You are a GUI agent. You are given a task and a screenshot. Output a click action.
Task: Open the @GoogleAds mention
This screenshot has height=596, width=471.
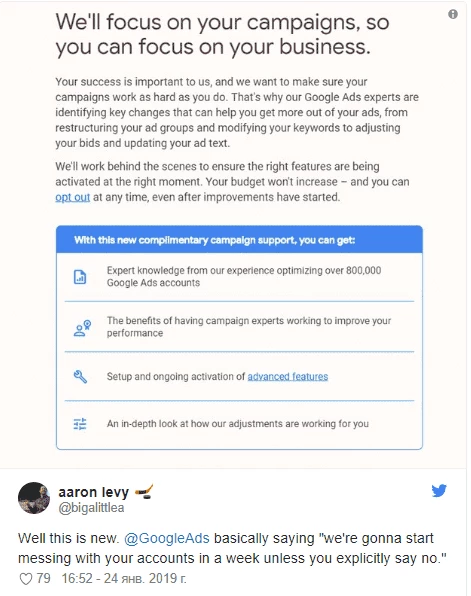pos(167,538)
